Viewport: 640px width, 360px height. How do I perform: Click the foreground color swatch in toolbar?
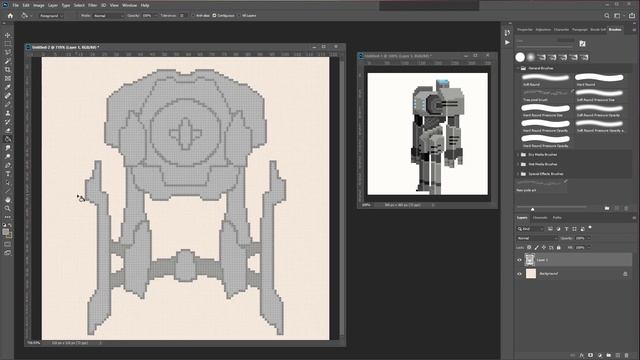click(x=6, y=232)
